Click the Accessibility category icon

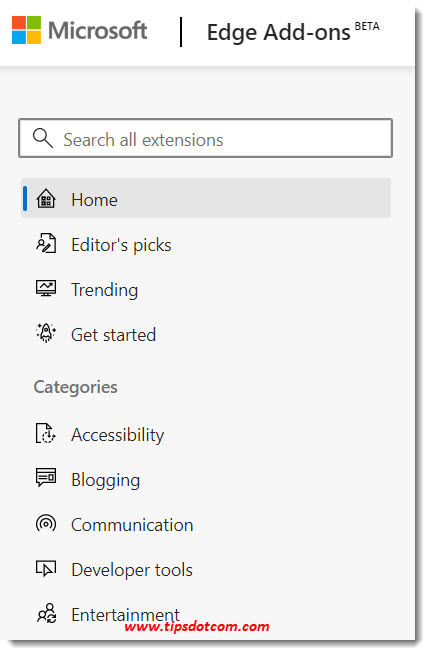tap(46, 434)
